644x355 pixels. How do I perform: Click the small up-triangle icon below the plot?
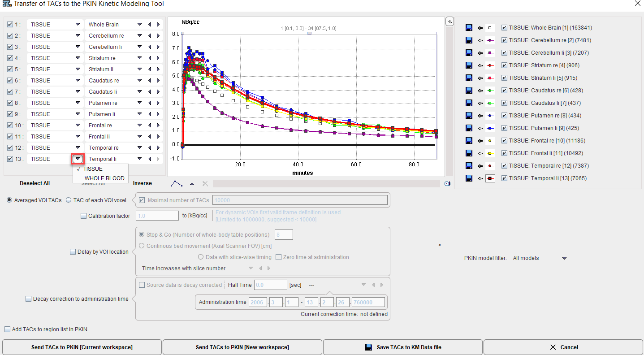(192, 183)
